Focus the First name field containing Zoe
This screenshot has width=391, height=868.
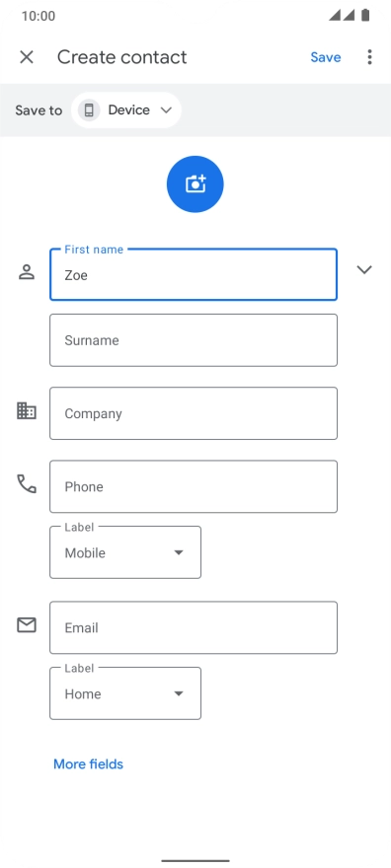(x=194, y=274)
